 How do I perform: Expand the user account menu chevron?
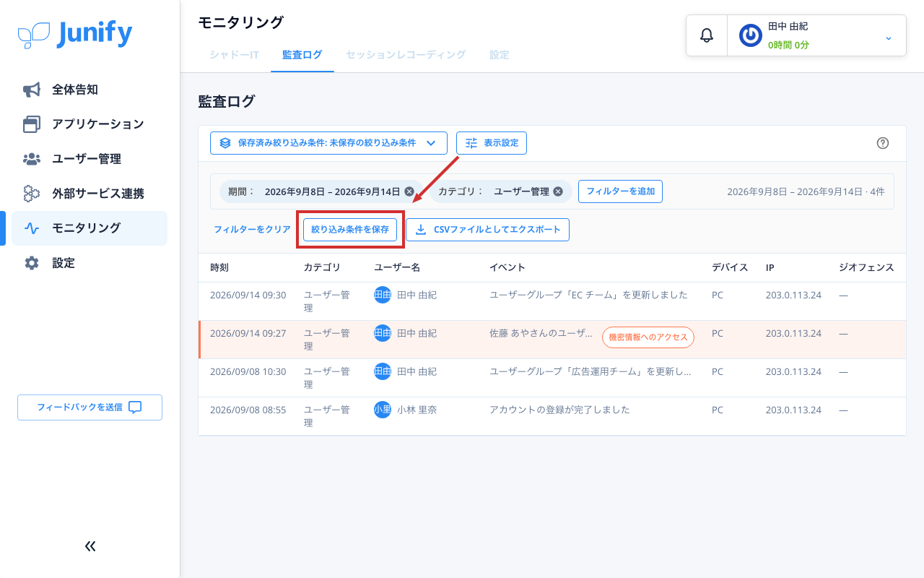[x=889, y=37]
